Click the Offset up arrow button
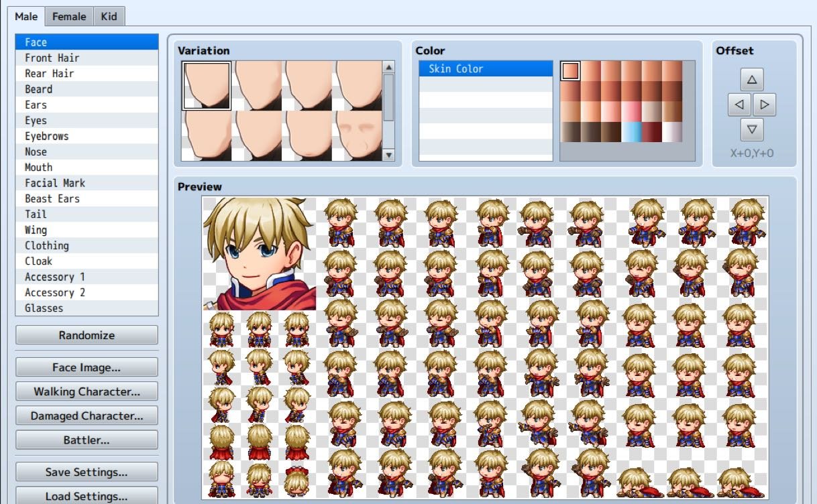The width and height of the screenshot is (817, 504). pyautogui.click(x=752, y=80)
